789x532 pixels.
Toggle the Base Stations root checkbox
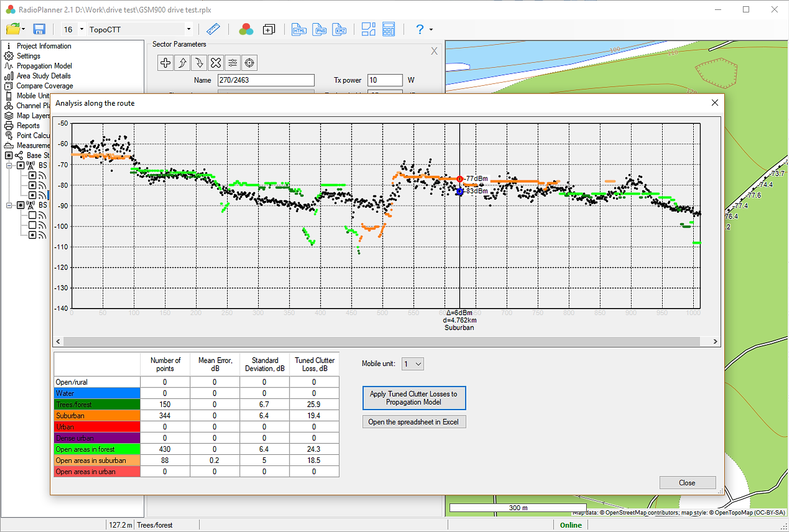pyautogui.click(x=9, y=156)
